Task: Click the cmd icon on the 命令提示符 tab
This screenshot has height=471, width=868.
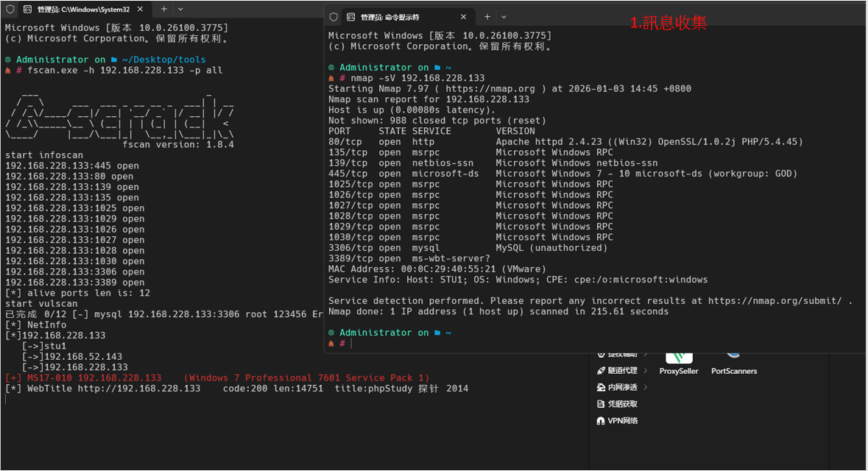Action: (x=350, y=17)
